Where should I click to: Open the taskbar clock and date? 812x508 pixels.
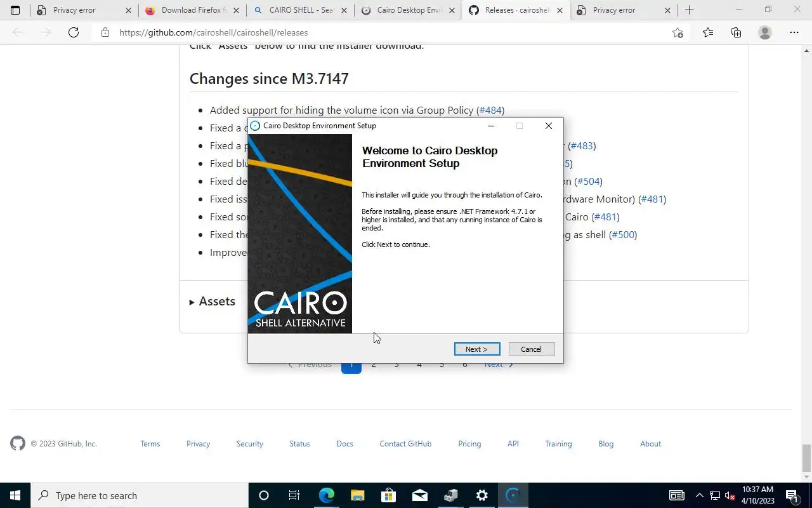click(x=758, y=495)
